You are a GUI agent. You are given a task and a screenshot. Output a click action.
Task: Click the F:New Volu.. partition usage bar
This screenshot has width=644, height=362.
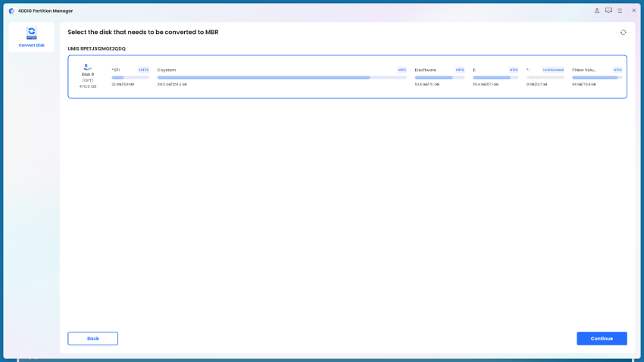click(597, 77)
